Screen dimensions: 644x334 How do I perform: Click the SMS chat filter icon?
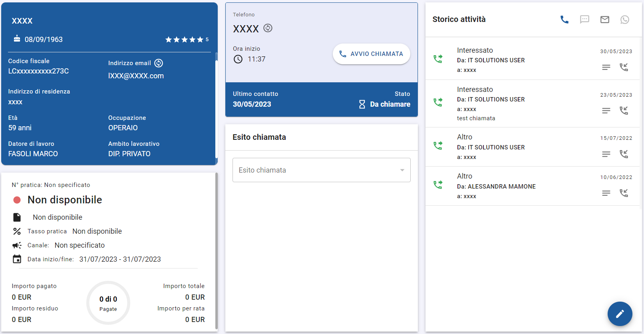click(584, 20)
